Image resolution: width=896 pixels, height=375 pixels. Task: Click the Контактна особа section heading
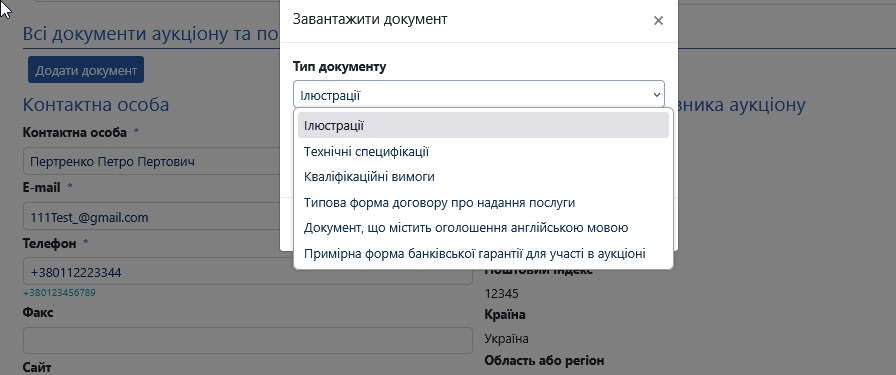tap(96, 105)
